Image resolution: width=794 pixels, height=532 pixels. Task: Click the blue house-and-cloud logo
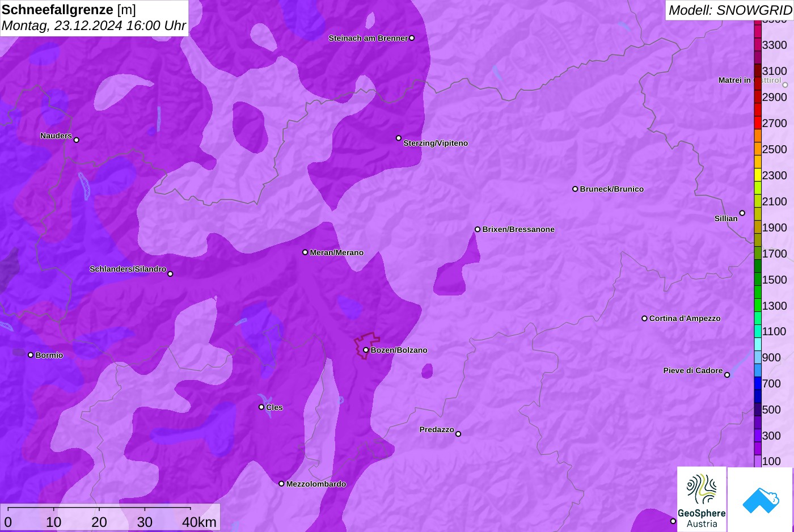tap(761, 500)
